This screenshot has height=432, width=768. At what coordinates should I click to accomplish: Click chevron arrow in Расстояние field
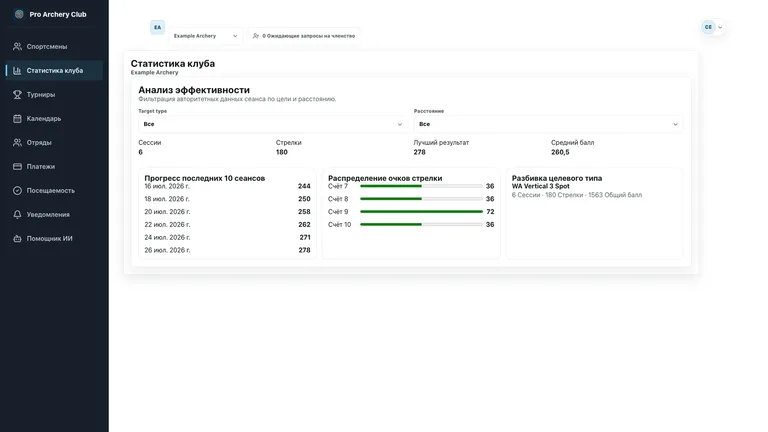pyautogui.click(x=675, y=124)
